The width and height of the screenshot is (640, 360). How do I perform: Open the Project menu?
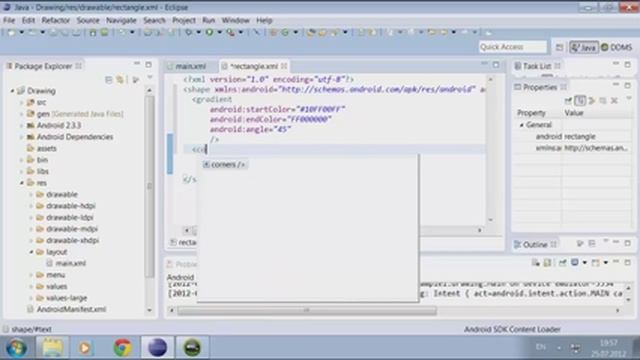point(184,20)
